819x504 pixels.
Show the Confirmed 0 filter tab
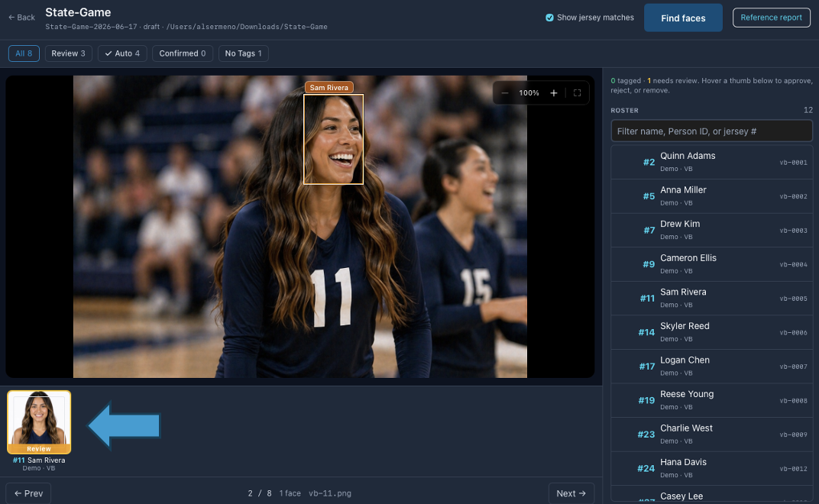(183, 53)
